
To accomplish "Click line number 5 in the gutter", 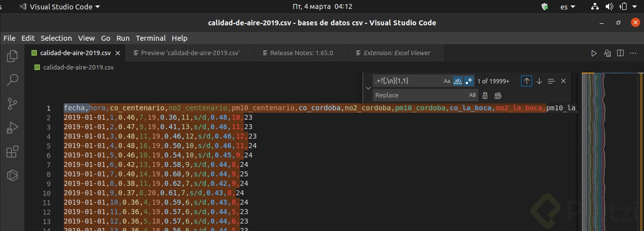I will click(48, 146).
